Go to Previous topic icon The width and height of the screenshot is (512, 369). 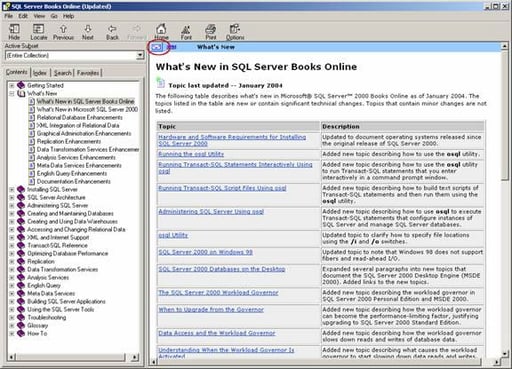[63, 29]
